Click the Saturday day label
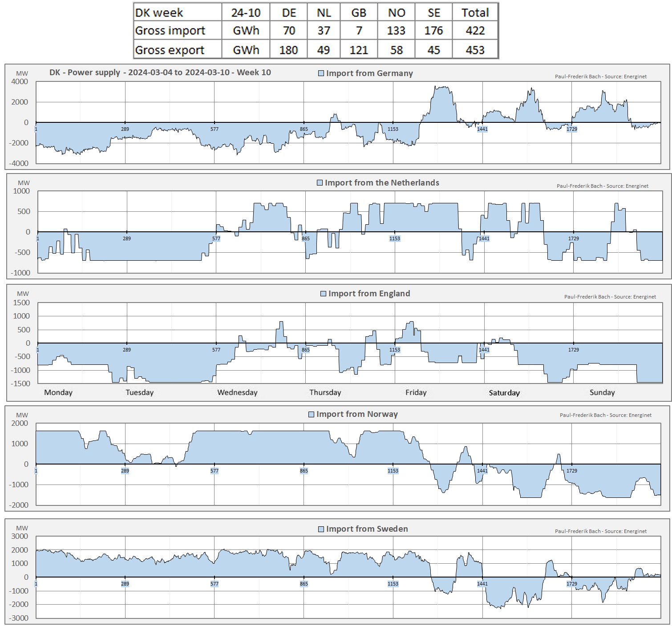 [504, 392]
